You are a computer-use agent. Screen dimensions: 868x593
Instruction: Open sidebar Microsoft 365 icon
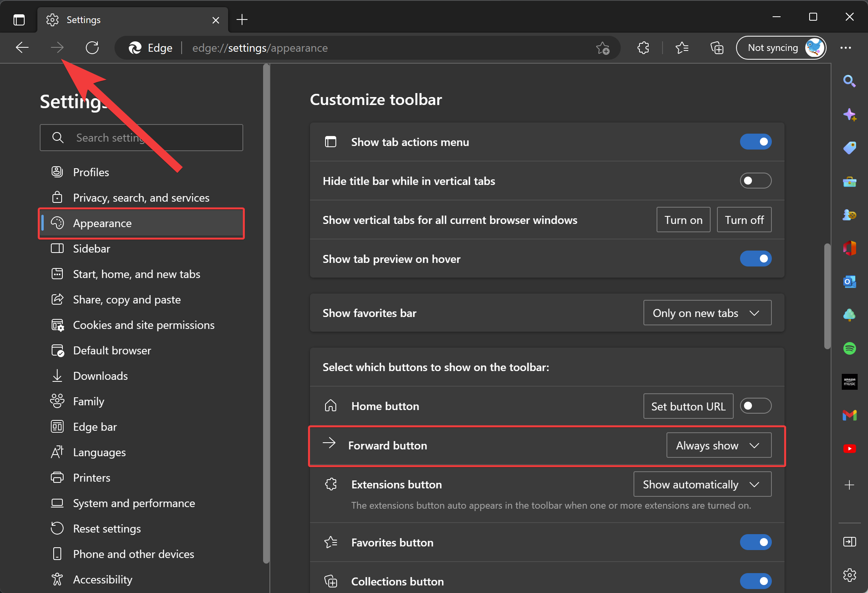click(x=849, y=249)
